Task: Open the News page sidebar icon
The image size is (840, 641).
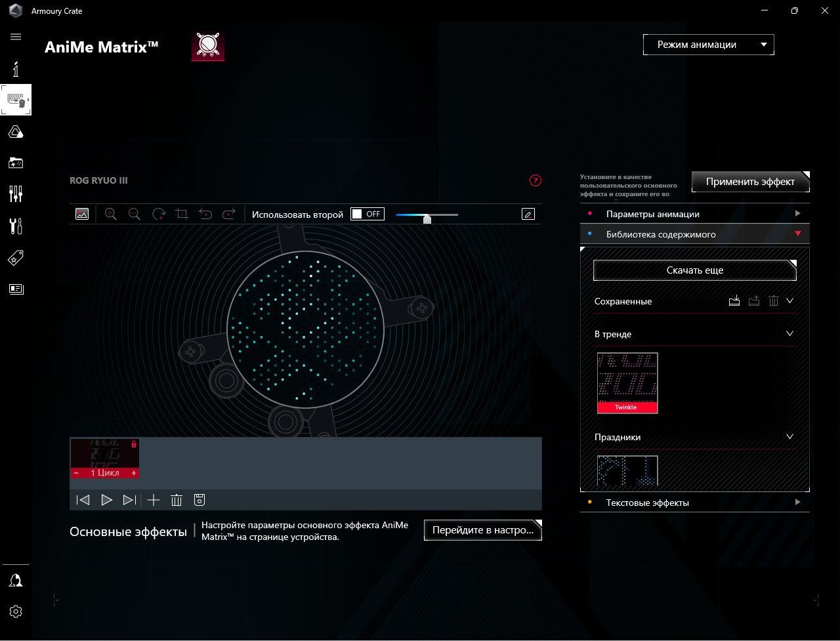Action: 16,289
